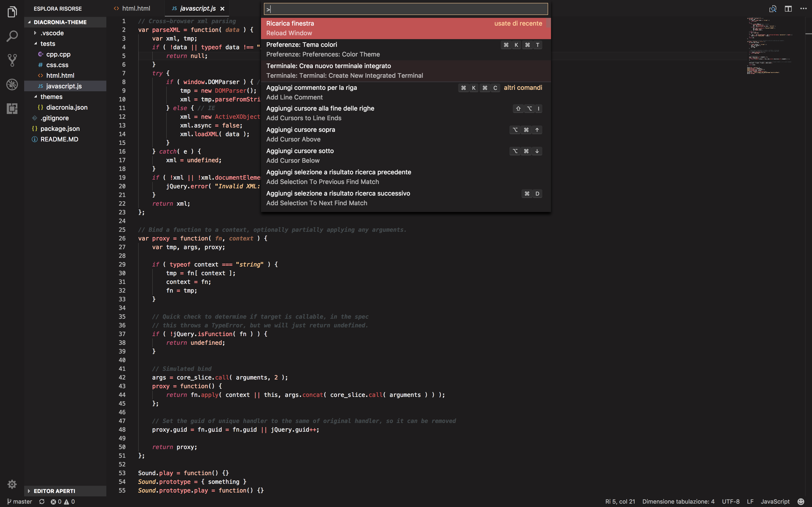
Task: Click the JavaScript language mode in status bar
Action: 775,502
